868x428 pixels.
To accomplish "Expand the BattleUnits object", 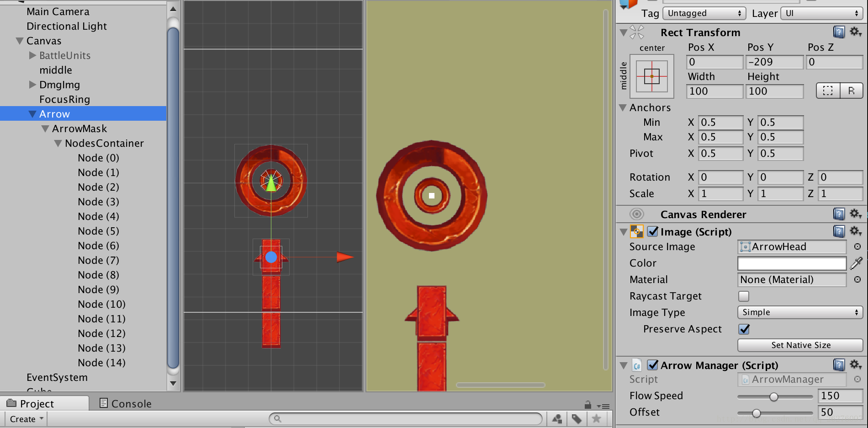I will click(x=32, y=55).
